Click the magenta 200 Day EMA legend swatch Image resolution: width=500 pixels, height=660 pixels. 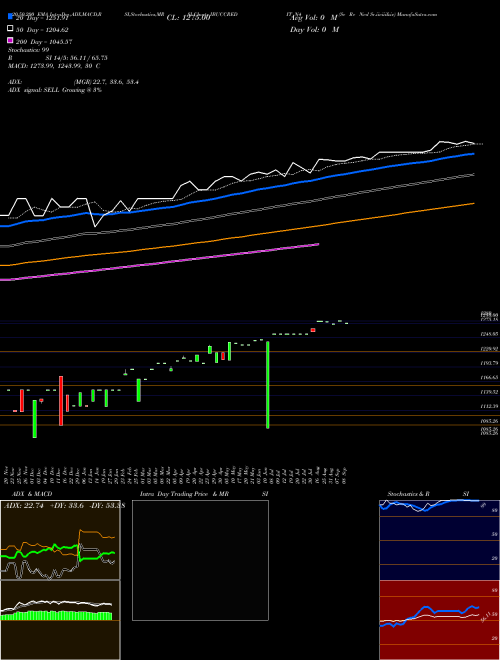coord(10,40)
